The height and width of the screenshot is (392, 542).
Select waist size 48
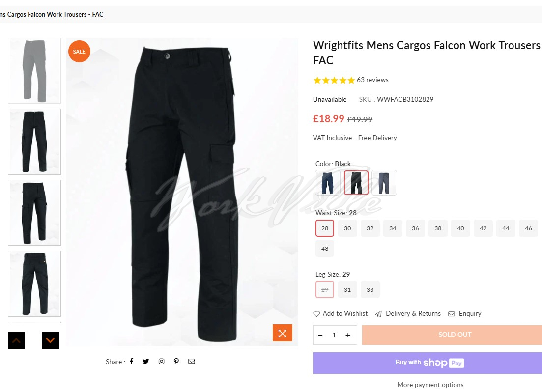click(x=325, y=248)
